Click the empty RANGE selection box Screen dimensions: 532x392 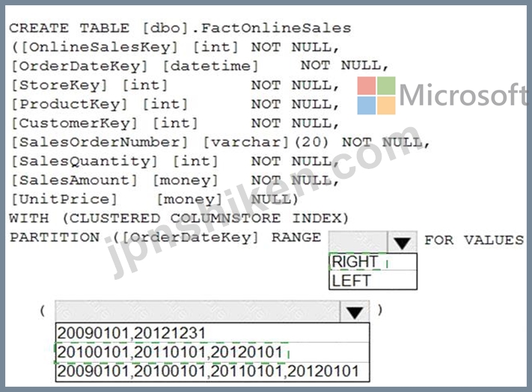tap(358, 242)
